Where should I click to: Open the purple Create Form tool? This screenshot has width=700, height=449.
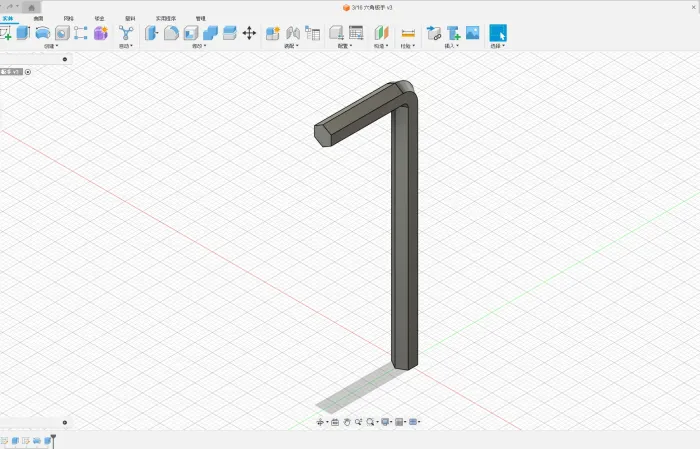pyautogui.click(x=101, y=33)
